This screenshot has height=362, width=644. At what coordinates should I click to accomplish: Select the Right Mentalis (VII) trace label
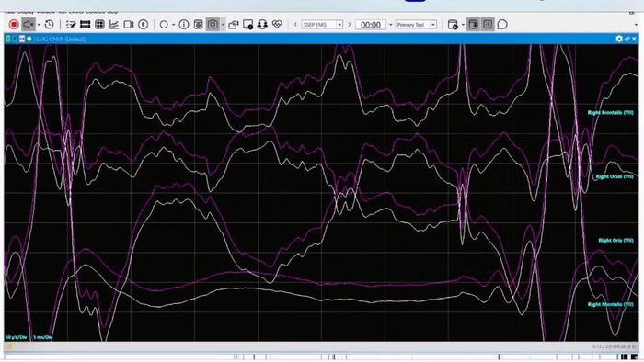610,304
